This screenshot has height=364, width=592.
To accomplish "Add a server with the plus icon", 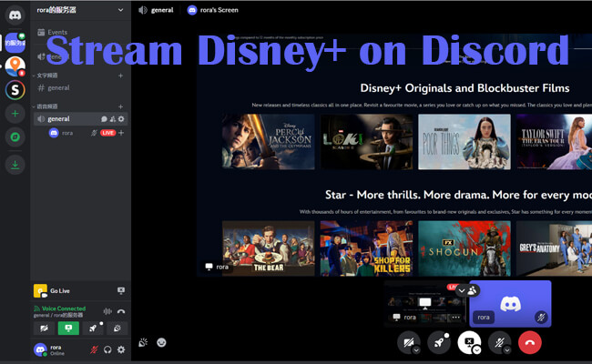I will (15, 113).
